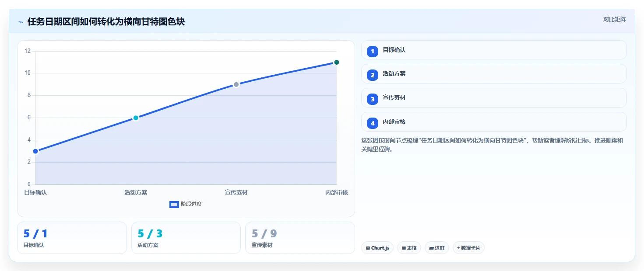The width and height of the screenshot is (644, 271).
Task: Click the diamond icon in 数据卡片 chip
Action: [458, 248]
